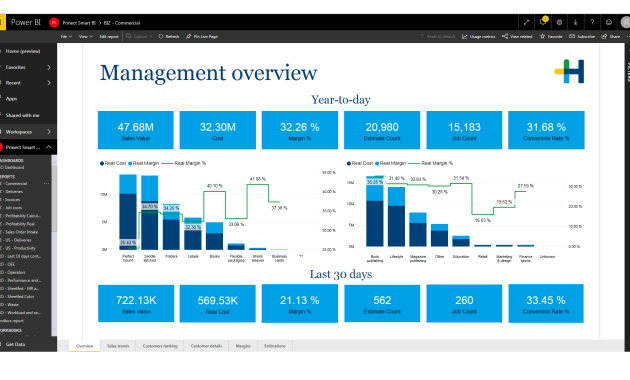Click Edit report in the toolbar

(109, 37)
